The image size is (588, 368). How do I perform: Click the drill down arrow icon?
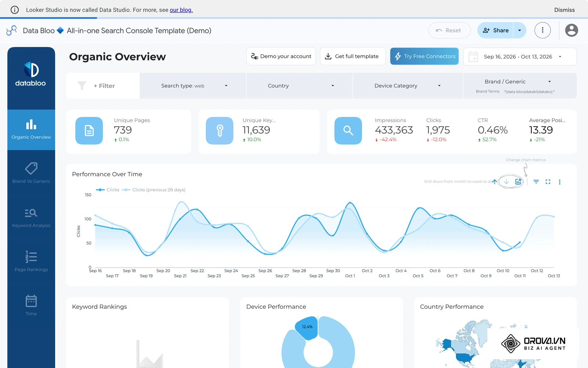click(506, 181)
